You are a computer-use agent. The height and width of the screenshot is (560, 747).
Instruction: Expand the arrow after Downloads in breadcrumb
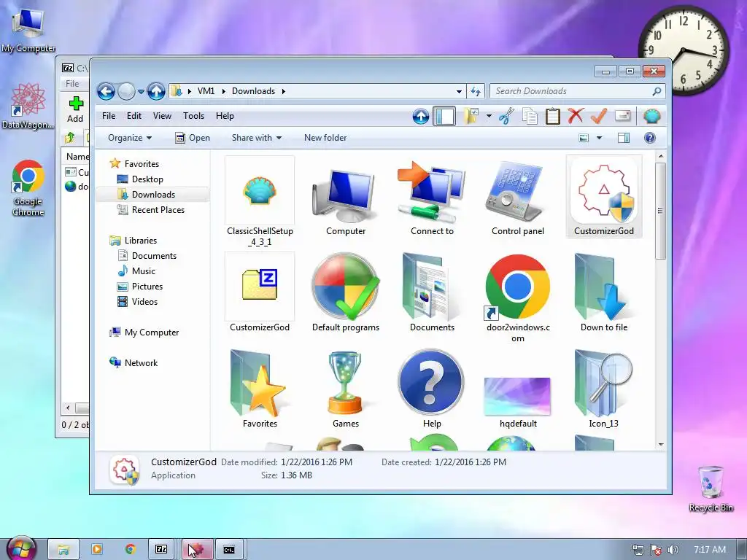(x=284, y=91)
